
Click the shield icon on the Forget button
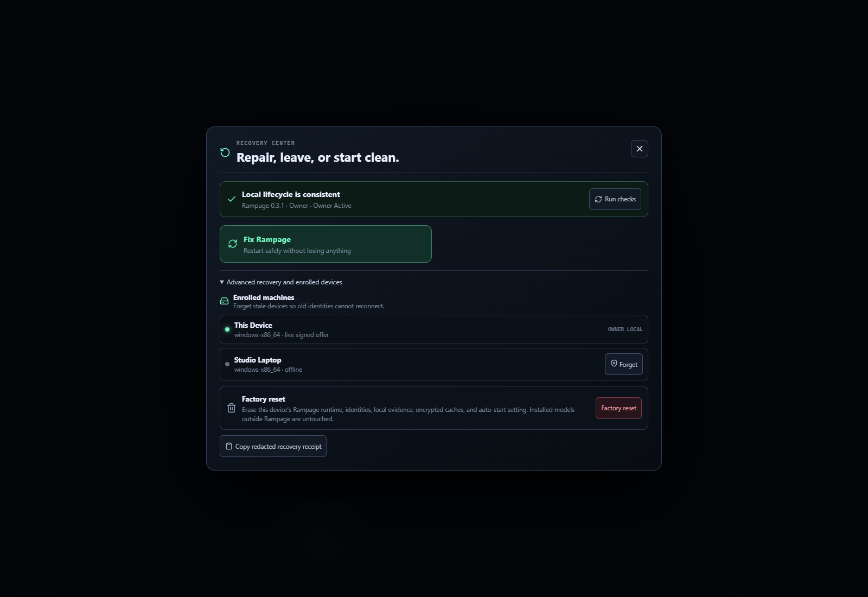(x=614, y=364)
